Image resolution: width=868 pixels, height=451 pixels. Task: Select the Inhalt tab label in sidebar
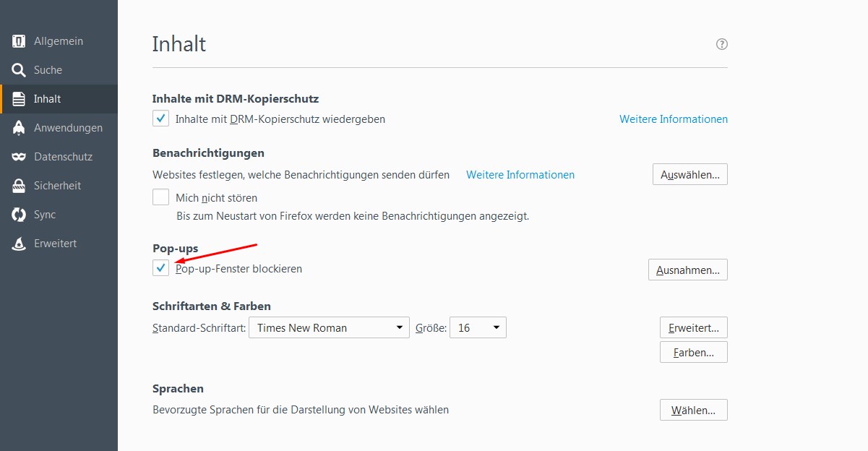point(47,99)
